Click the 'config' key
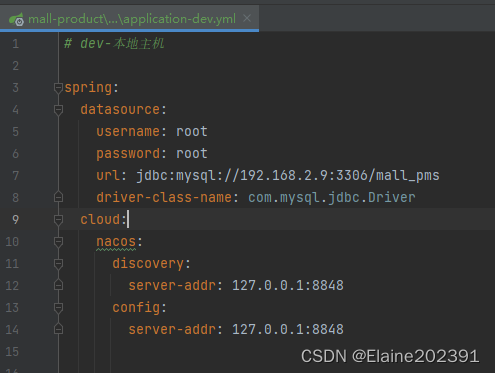The image size is (495, 373). pyautogui.click(x=136, y=308)
